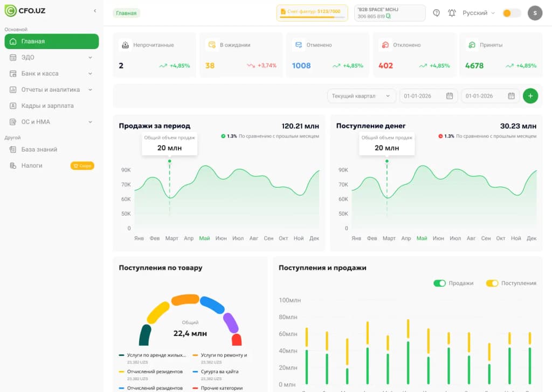Open the Текущий квартал dropdown
This screenshot has height=392, width=552.
click(362, 95)
